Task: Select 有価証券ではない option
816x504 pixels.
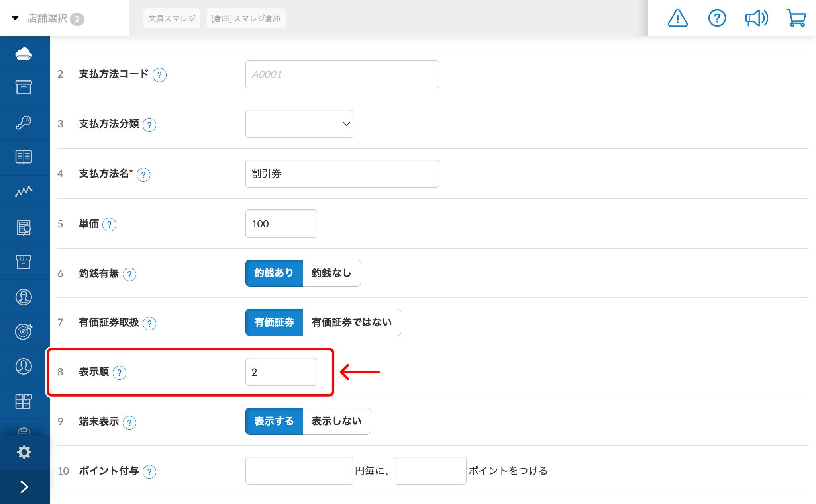Action: [x=352, y=322]
